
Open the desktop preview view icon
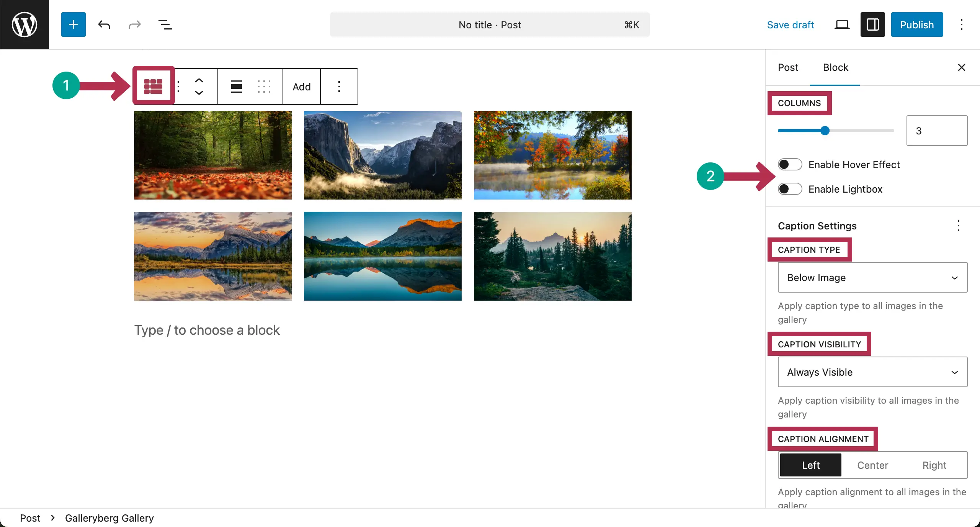(842, 25)
